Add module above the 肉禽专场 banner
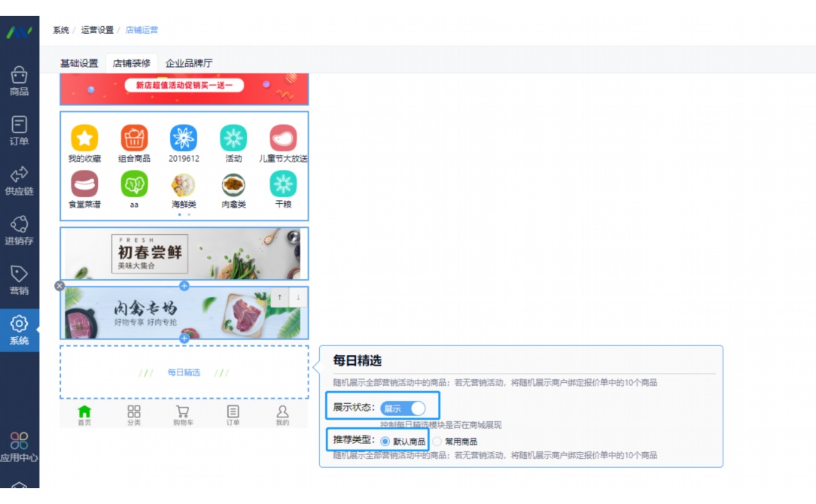This screenshot has width=816, height=504. pos(184,286)
